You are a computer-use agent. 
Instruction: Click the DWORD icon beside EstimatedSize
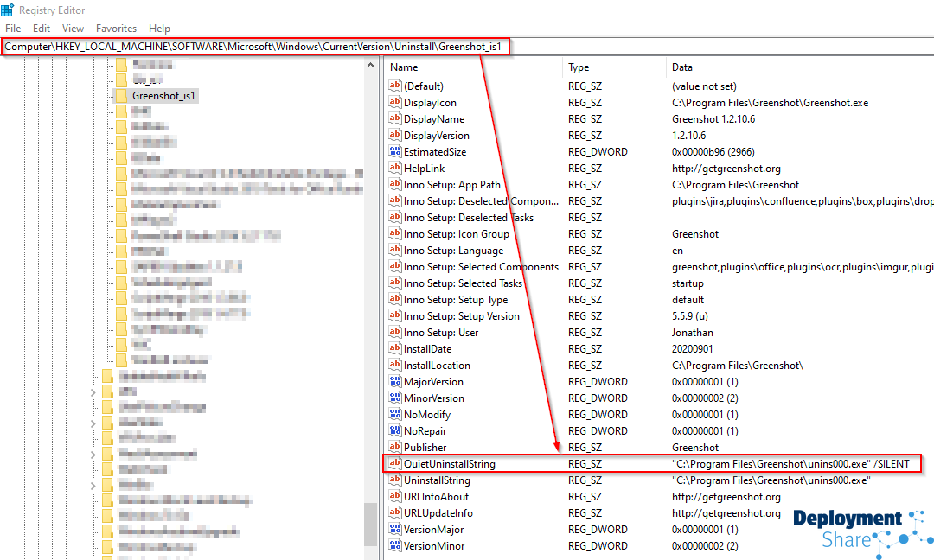pyautogui.click(x=395, y=152)
